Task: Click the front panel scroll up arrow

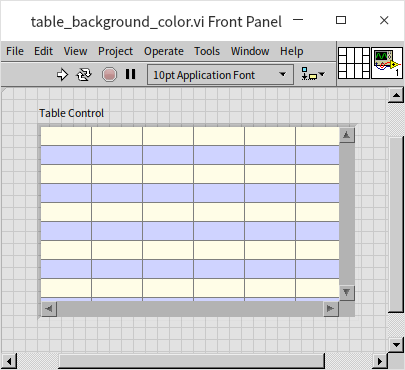Action: coord(396,96)
